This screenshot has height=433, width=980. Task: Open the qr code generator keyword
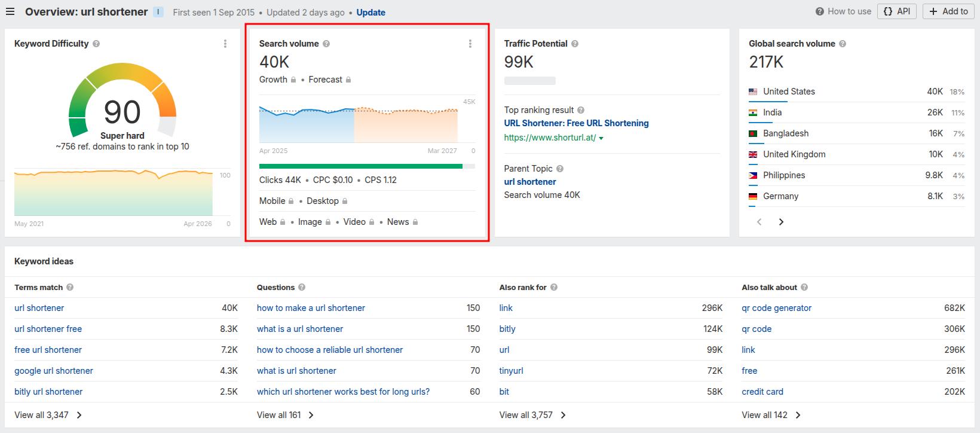tap(777, 308)
